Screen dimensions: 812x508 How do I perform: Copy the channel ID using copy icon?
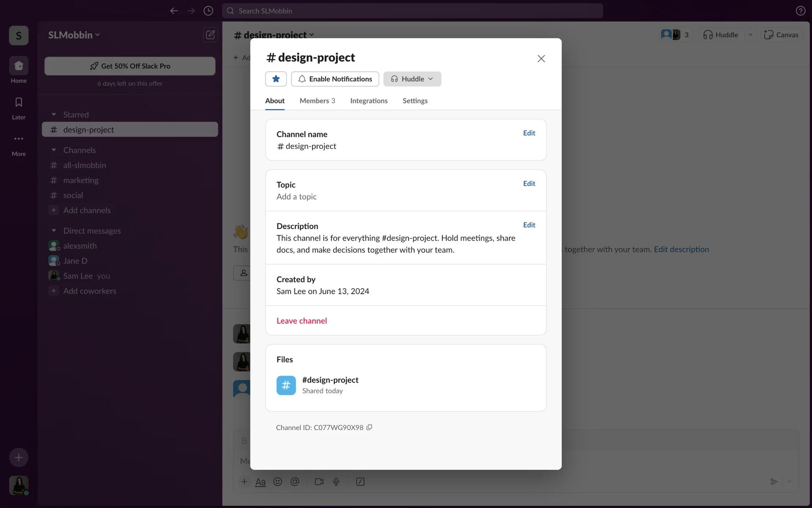tap(369, 427)
